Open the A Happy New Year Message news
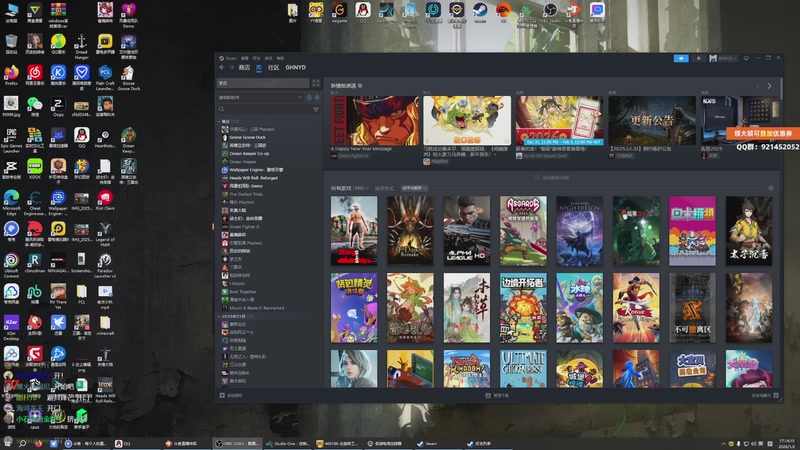 pyautogui.click(x=374, y=121)
